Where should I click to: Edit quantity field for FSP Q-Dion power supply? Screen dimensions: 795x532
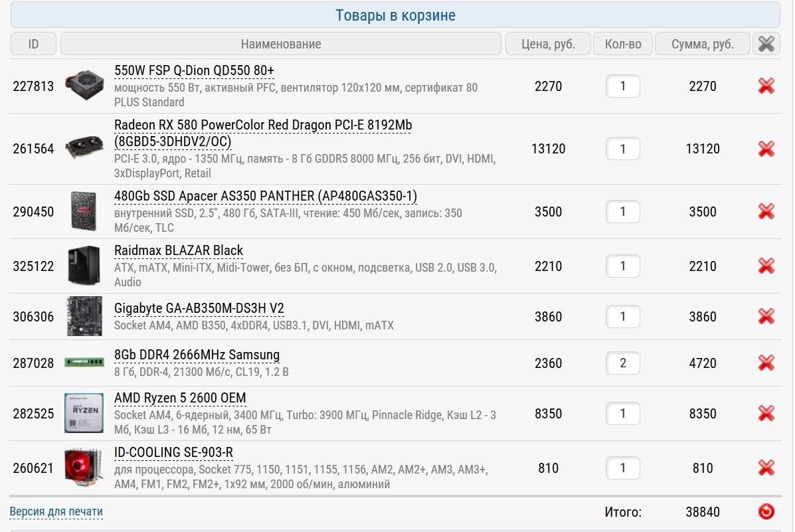(622, 86)
